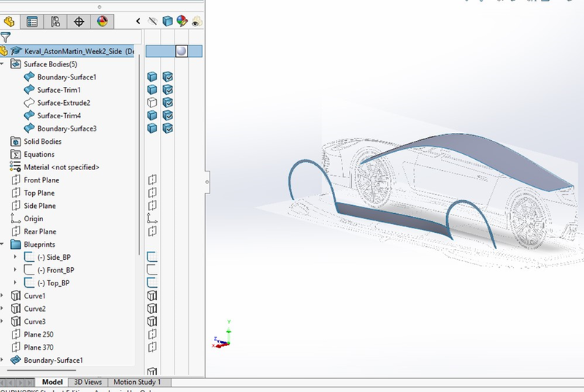The width and height of the screenshot is (584, 392).
Task: Expand the (-) Front_BP sketch
Action: click(15, 270)
